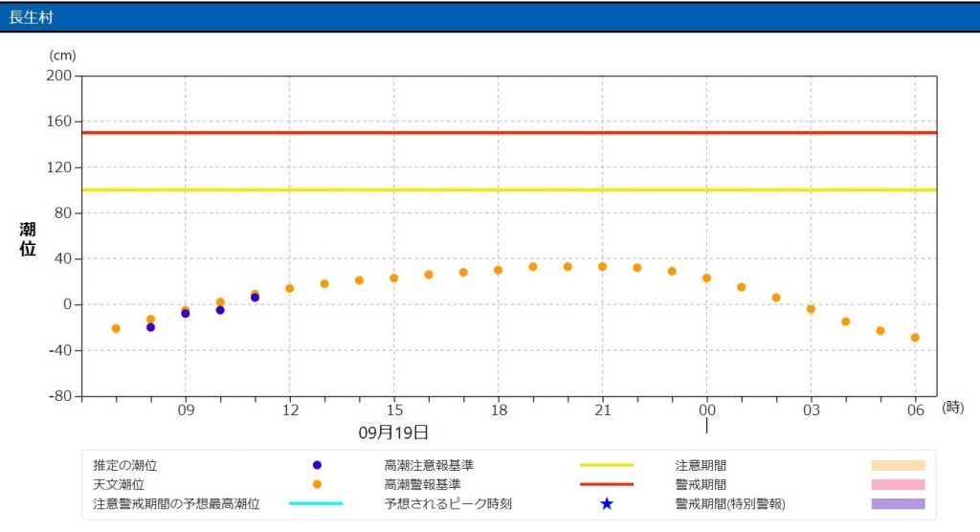Click the 長生村 header title
Image resolution: width=980 pixels, height=532 pixels.
pyautogui.click(x=32, y=17)
